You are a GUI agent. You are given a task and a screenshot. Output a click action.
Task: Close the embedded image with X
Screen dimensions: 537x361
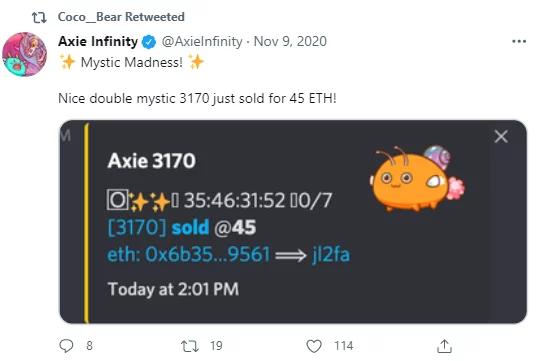pos(501,136)
